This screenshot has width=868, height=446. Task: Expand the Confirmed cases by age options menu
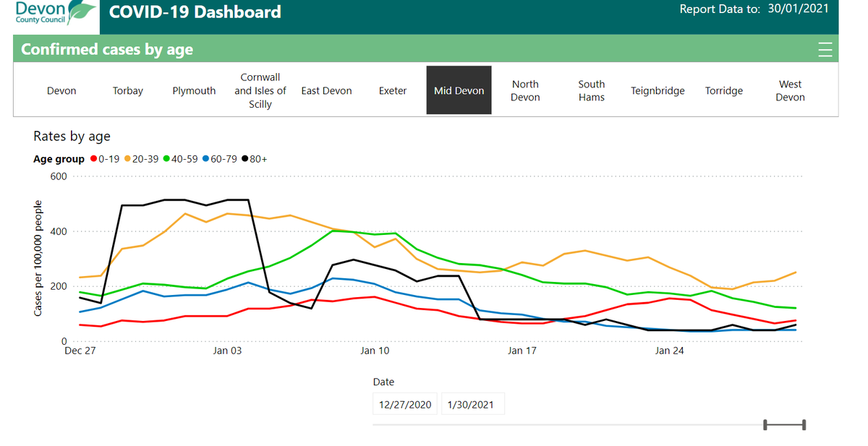pyautogui.click(x=825, y=49)
